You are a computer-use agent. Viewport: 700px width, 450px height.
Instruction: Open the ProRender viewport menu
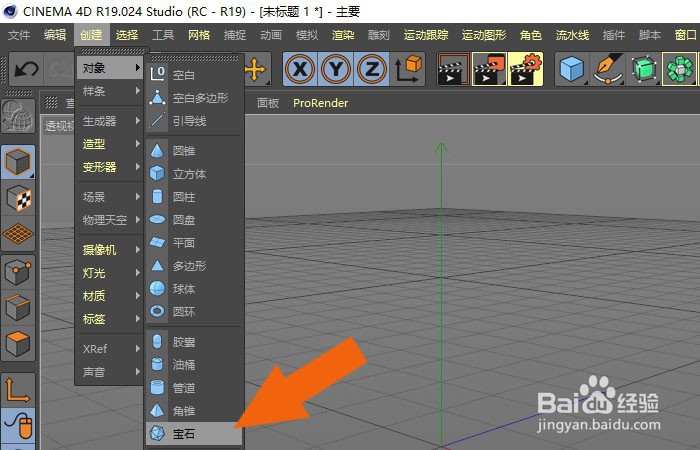click(x=321, y=103)
